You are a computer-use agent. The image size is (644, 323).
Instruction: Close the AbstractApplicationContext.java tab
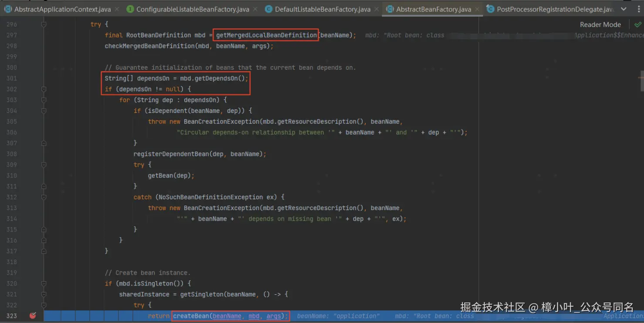tap(117, 9)
